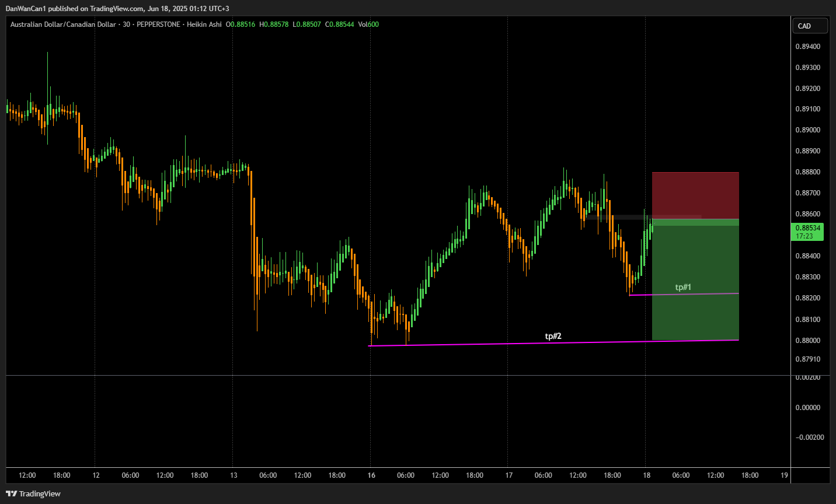Click the 0.87910 price axis label

click(x=807, y=359)
